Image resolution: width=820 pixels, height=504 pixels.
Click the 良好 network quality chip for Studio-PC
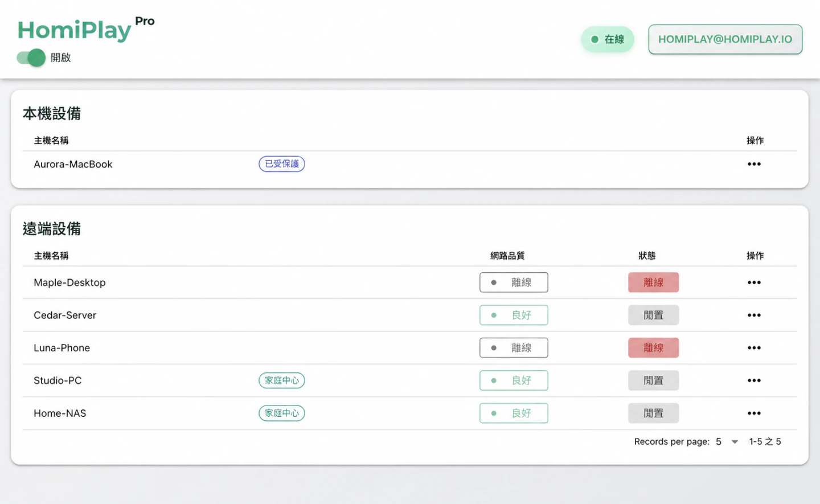[514, 380]
